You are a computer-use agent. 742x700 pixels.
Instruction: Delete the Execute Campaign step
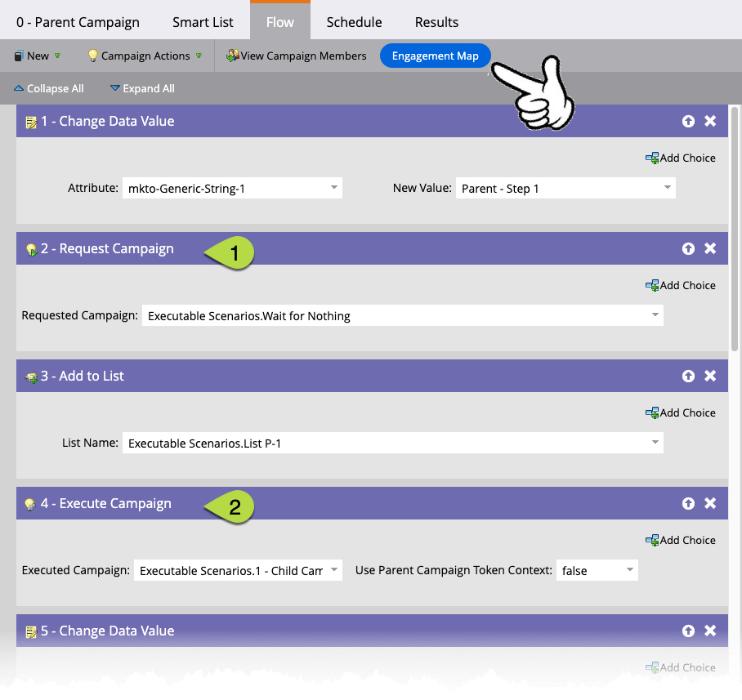[710, 503]
